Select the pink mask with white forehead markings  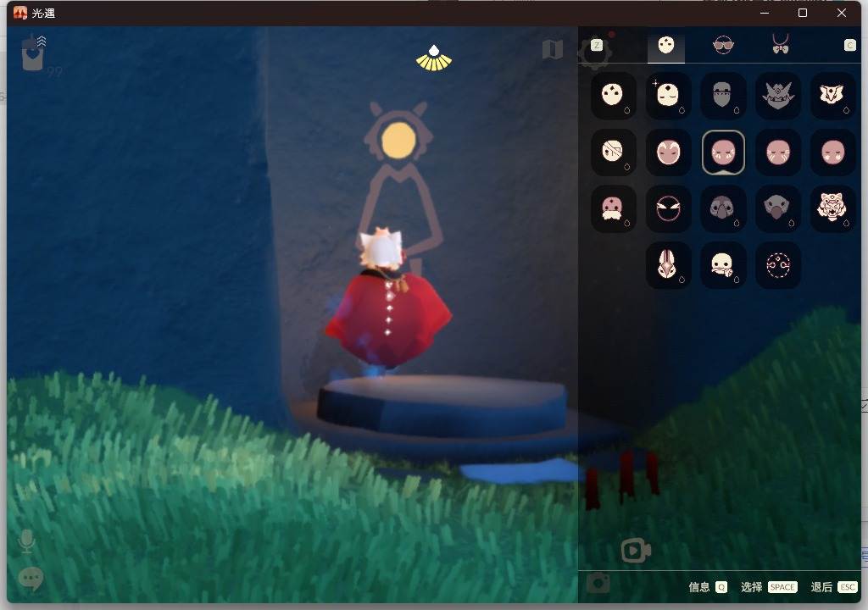tap(668, 152)
